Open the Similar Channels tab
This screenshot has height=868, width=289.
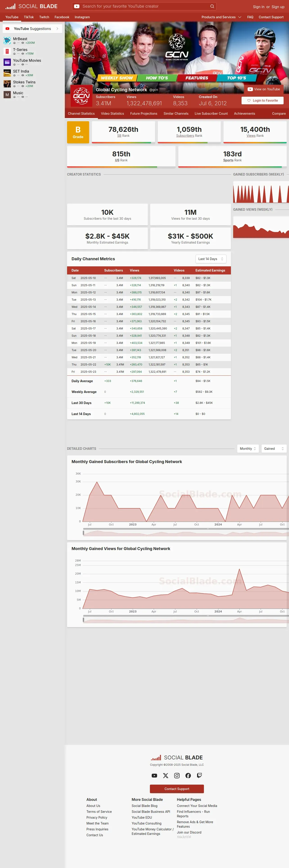176,114
